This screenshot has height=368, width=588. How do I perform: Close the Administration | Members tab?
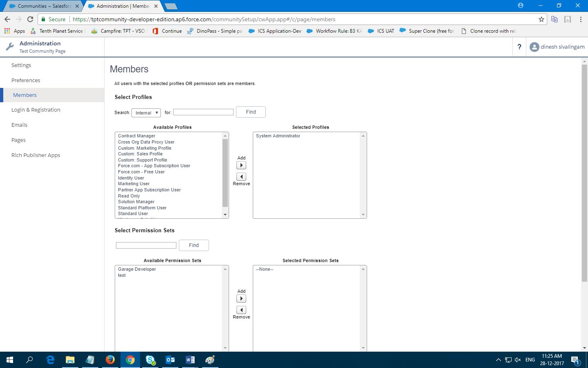(x=156, y=6)
